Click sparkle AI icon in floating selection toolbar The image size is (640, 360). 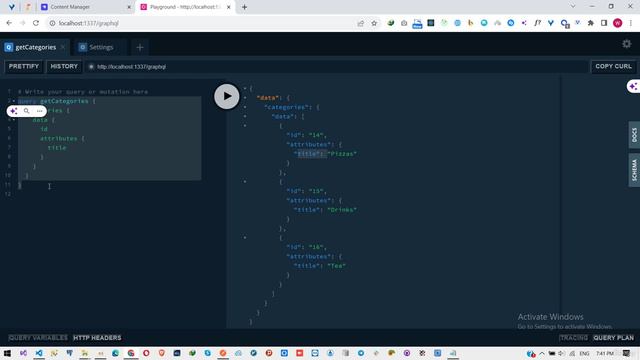point(14,111)
